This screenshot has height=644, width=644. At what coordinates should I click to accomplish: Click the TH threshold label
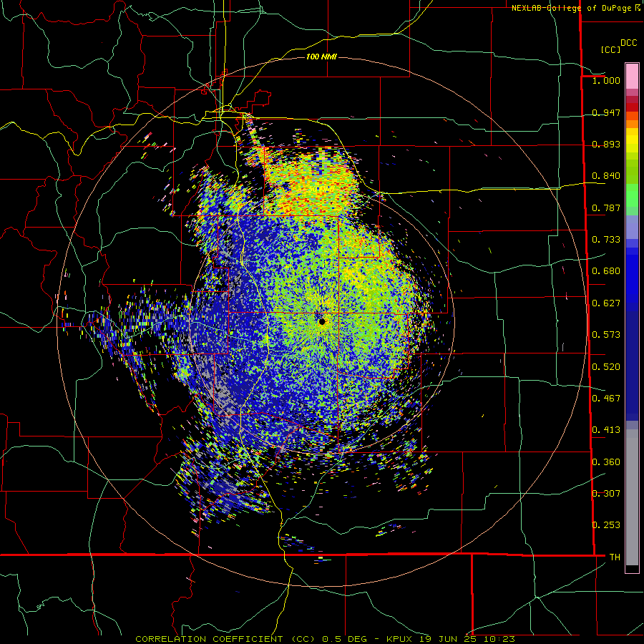(615, 557)
